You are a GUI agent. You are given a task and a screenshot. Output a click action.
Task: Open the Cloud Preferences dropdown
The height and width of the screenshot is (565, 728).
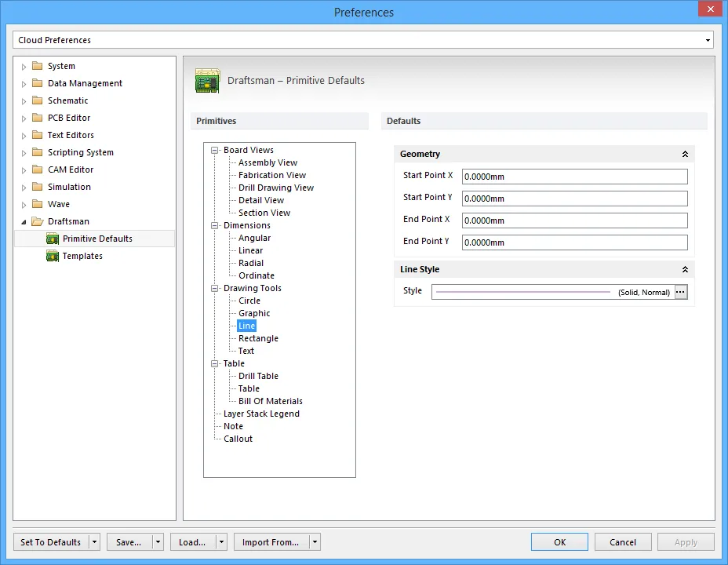click(x=708, y=40)
